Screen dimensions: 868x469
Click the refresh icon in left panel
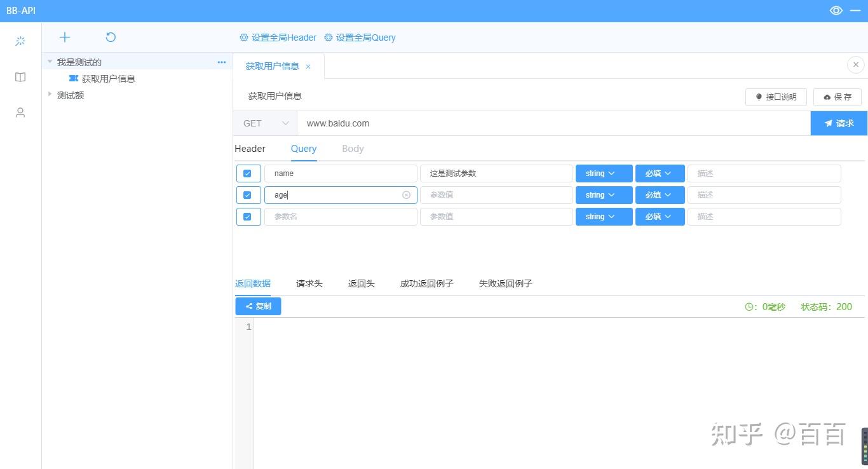[x=111, y=37]
